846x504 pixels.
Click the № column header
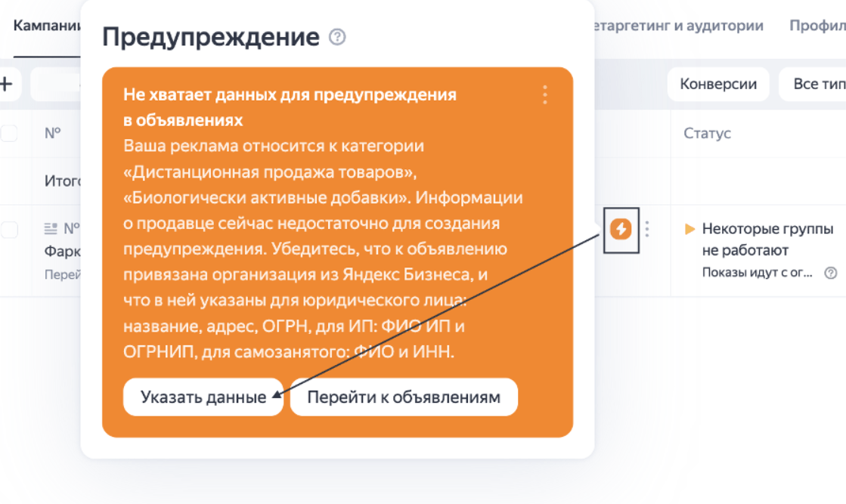pyautogui.click(x=52, y=134)
